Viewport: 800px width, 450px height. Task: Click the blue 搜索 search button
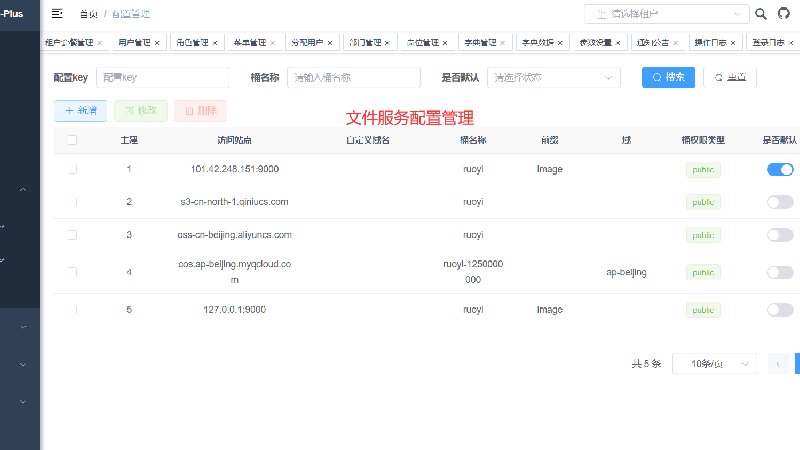pyautogui.click(x=668, y=77)
